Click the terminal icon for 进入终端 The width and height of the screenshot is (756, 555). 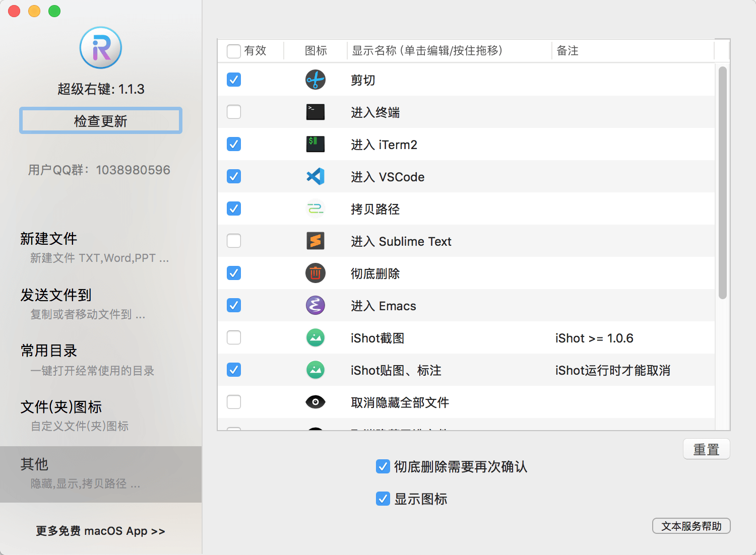pos(316,112)
